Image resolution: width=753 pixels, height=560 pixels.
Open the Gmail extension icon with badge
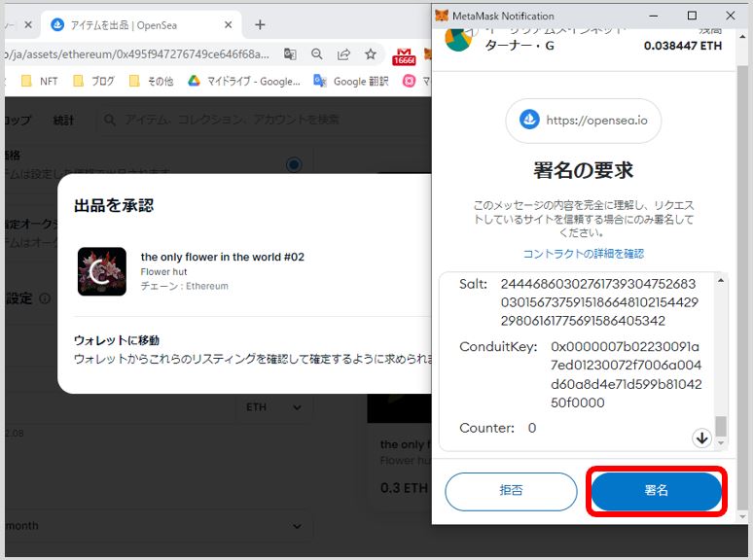pyautogui.click(x=404, y=56)
